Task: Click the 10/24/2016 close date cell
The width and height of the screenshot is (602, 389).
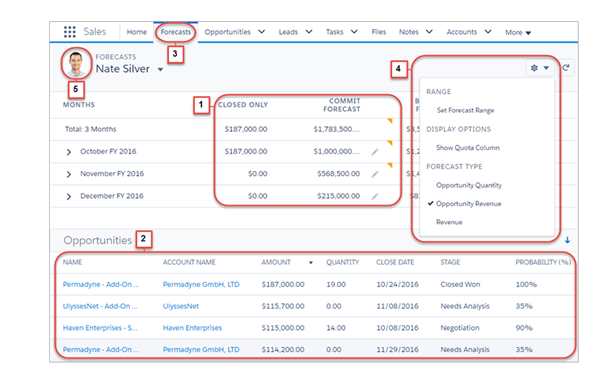Action: coord(397,285)
